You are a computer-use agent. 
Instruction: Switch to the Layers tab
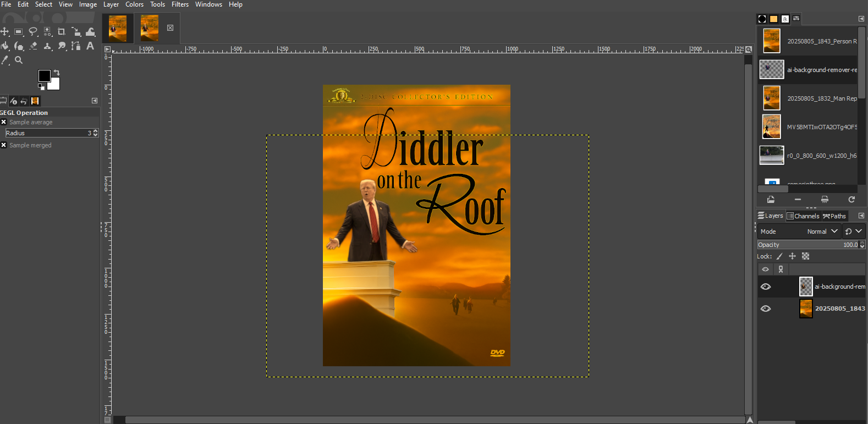(771, 216)
